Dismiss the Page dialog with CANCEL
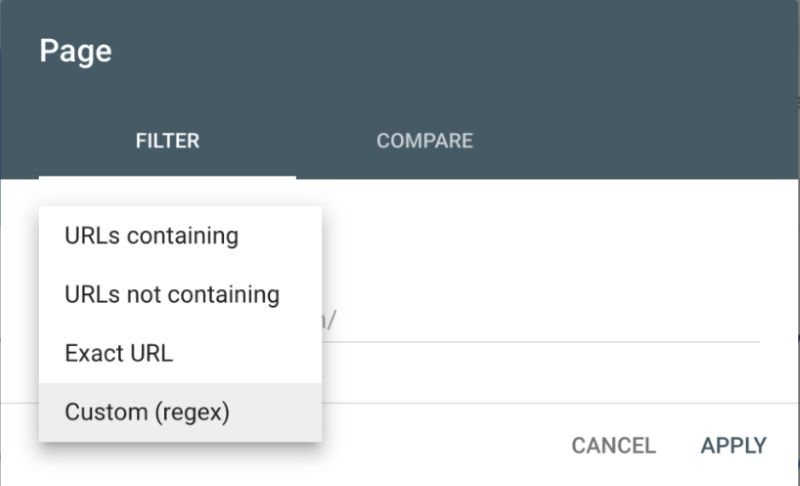Image resolution: width=800 pixels, height=486 pixels. pyautogui.click(x=614, y=446)
